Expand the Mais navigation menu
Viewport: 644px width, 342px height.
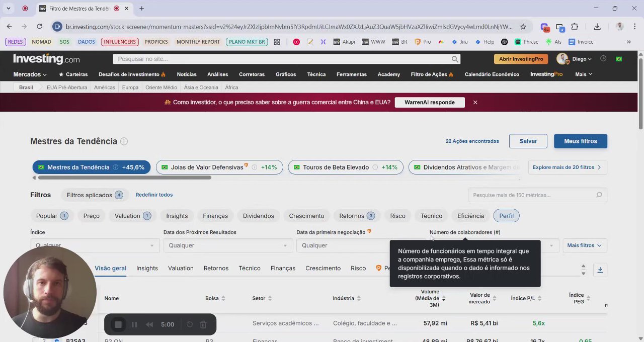pos(584,74)
